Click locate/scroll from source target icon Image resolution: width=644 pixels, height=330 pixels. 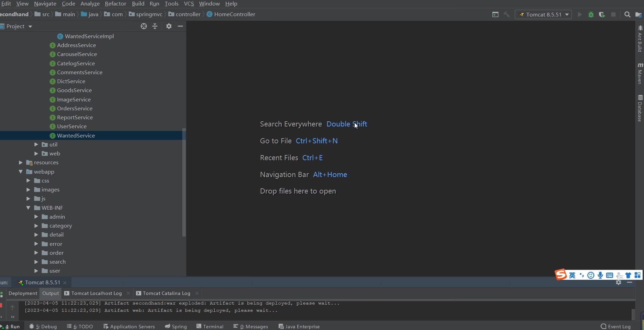[144, 26]
